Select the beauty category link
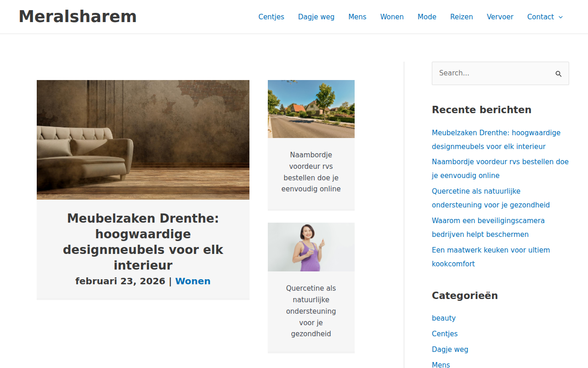This screenshot has height=368, width=588. 444,318
